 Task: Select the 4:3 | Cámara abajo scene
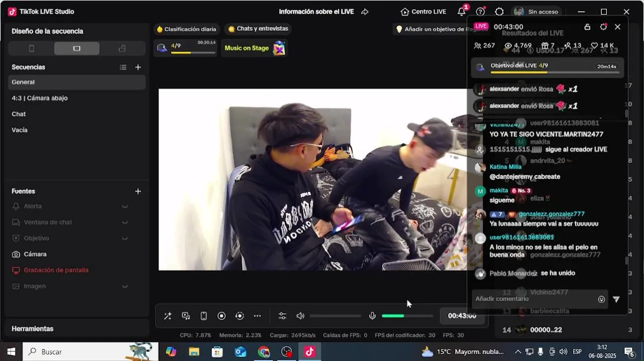click(77, 98)
